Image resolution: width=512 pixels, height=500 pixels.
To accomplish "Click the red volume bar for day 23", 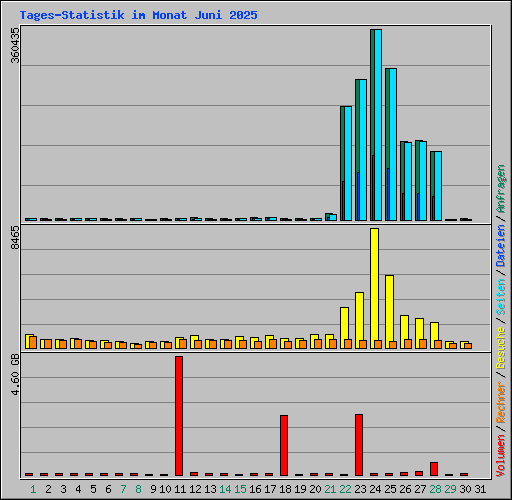I will pyautogui.click(x=359, y=445).
